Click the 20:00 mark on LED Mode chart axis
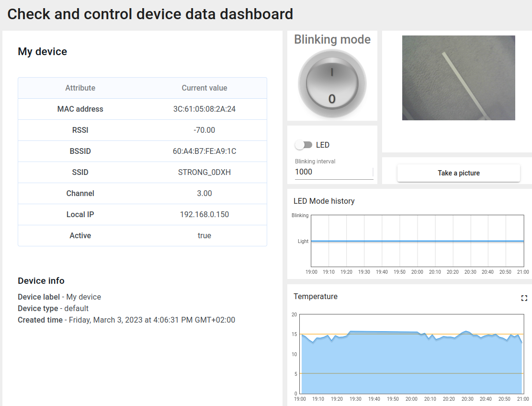Screen dimensions: 532x406 point(417,272)
